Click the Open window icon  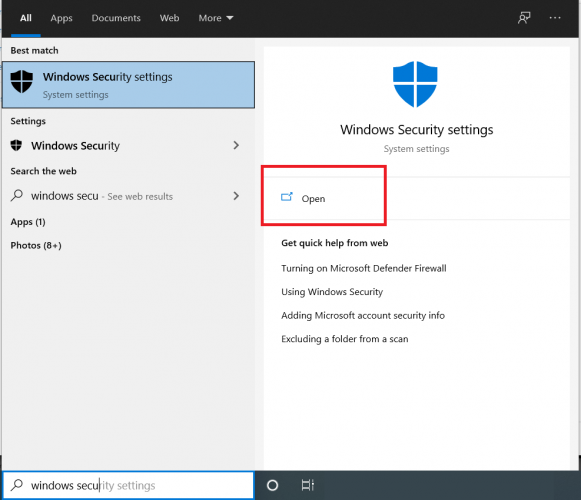[x=287, y=197]
